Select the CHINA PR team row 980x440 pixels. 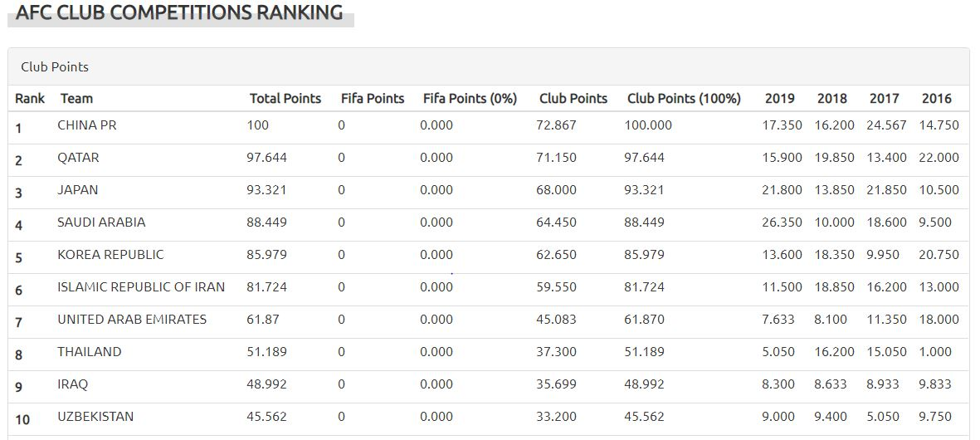(x=87, y=125)
